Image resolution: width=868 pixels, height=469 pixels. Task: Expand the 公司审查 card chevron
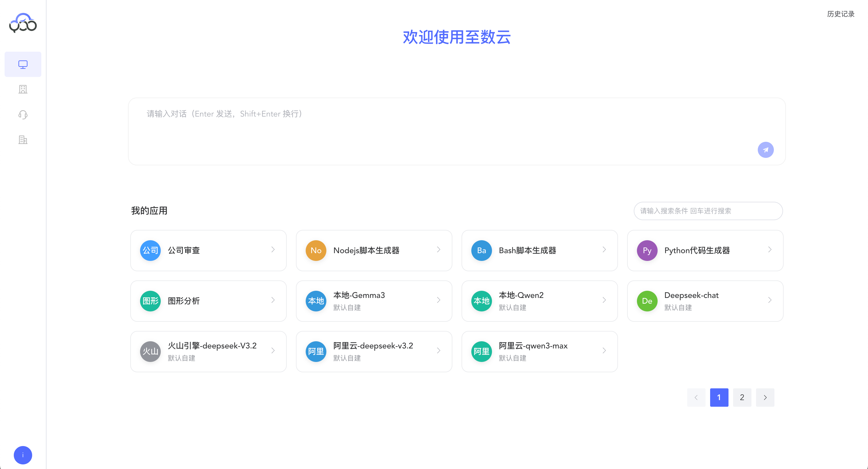pyautogui.click(x=273, y=250)
